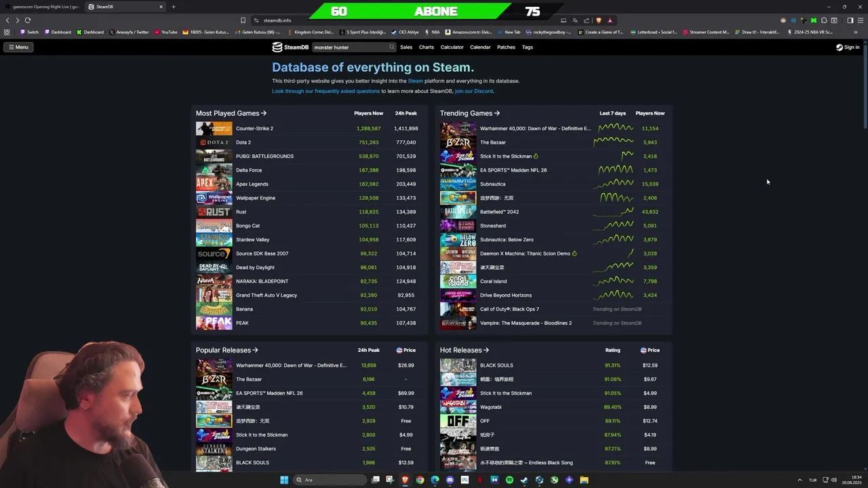Click the taskbar search box 'Ara'
This screenshot has height=488, width=868.
pyautogui.click(x=330, y=480)
